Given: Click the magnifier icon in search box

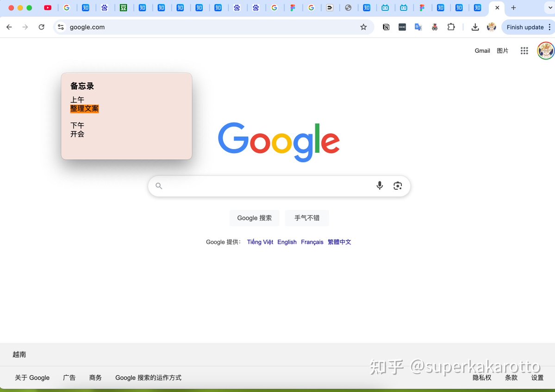Looking at the screenshot, I should [x=159, y=186].
